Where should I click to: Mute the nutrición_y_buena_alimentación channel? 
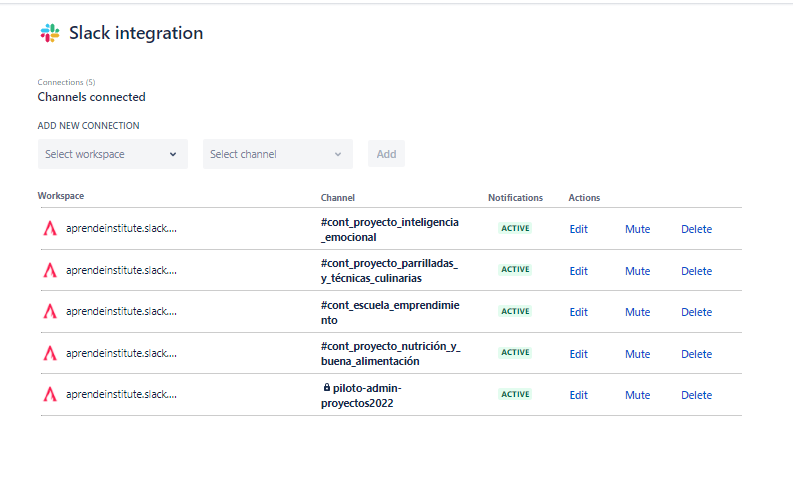pyautogui.click(x=637, y=354)
